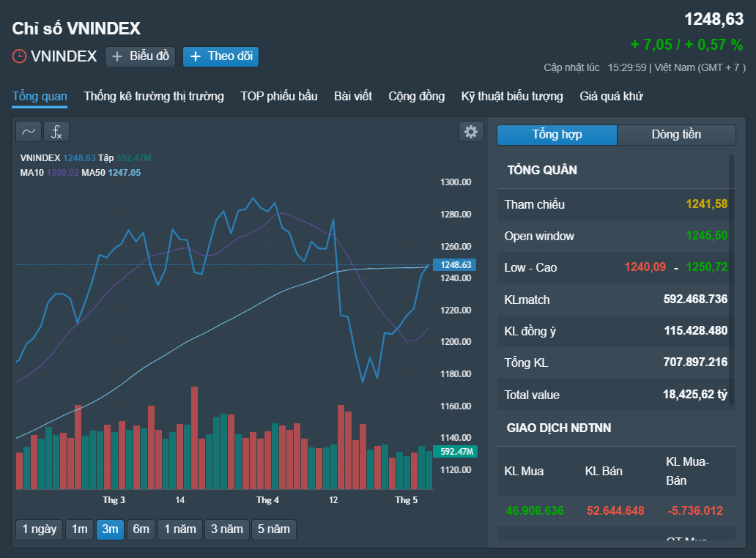This screenshot has width=756, height=558.
Task: Click the Tham chiếu value 1241,58
Action: pyautogui.click(x=707, y=204)
